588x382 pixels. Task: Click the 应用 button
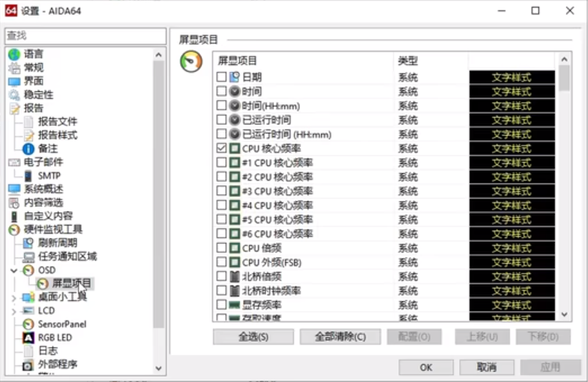(x=550, y=367)
